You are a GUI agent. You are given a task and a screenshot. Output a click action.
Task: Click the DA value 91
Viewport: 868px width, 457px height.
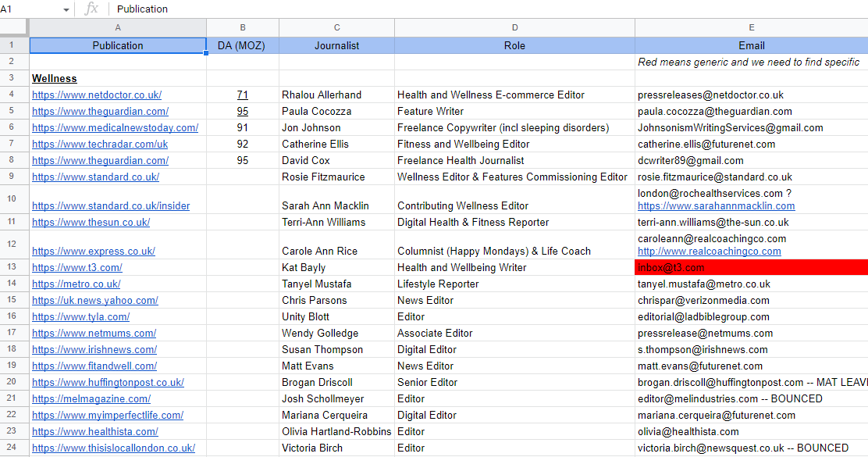pos(243,127)
